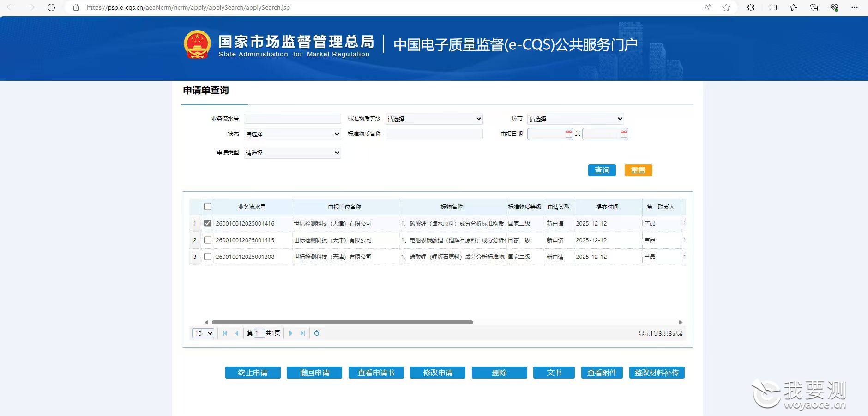The height and width of the screenshot is (416, 868).
Task: Add page to favorites star icon
Action: pyautogui.click(x=726, y=7)
